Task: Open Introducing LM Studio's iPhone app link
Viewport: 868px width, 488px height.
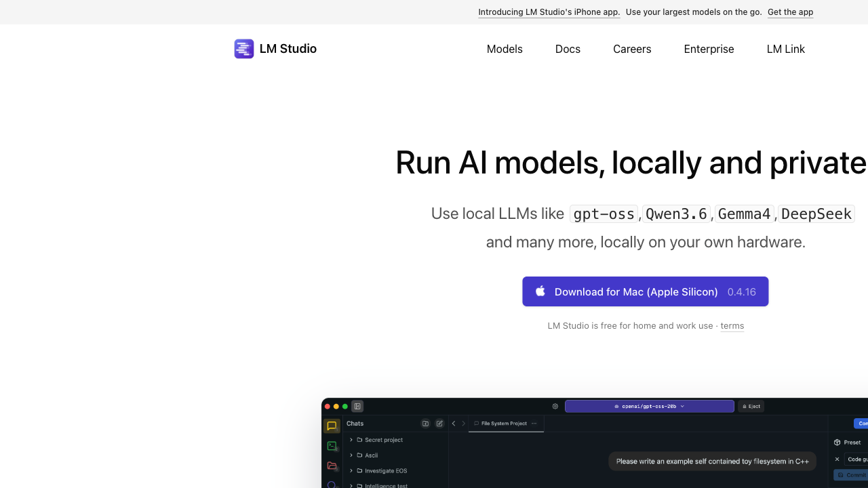Action: click(x=549, y=12)
